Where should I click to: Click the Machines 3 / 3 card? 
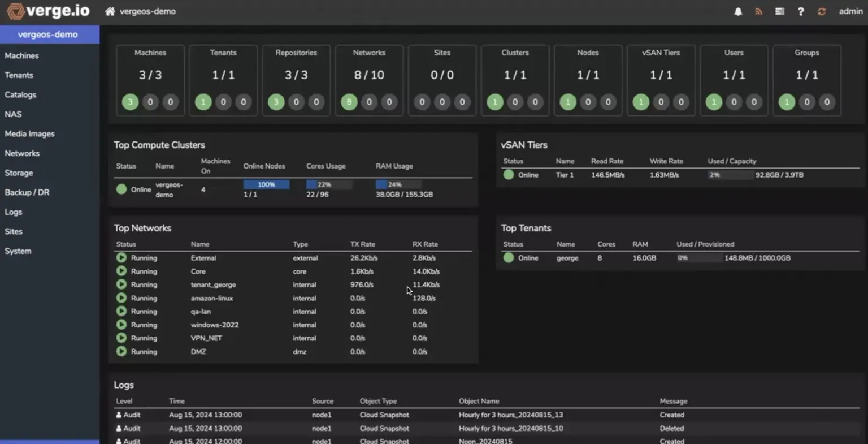tap(150, 80)
